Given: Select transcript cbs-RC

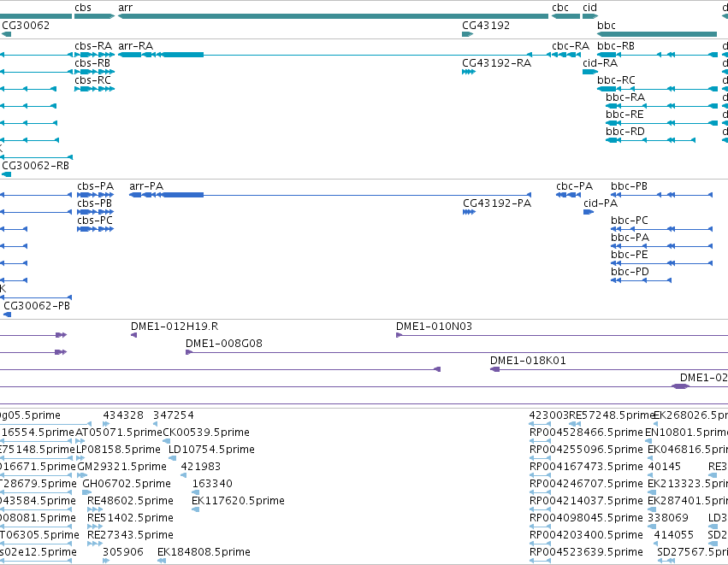Looking at the screenshot, I should tap(94, 89).
